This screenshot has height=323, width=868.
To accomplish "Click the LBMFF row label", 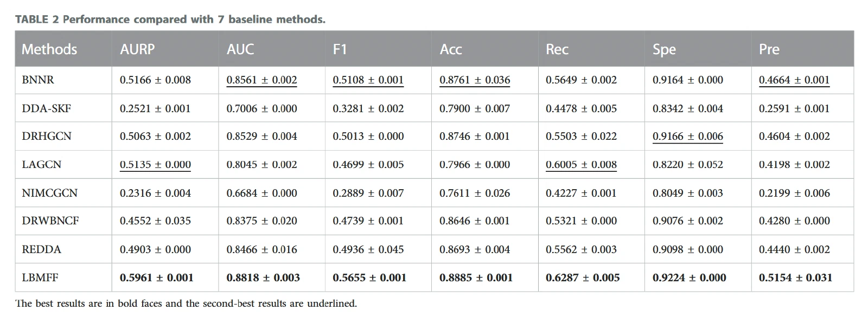I will click(40, 277).
